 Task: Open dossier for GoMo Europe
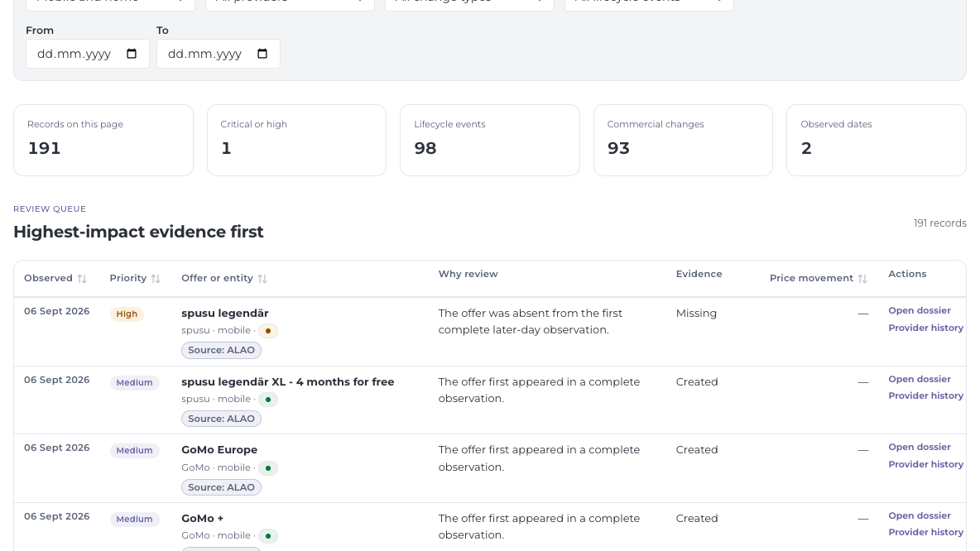tap(920, 448)
